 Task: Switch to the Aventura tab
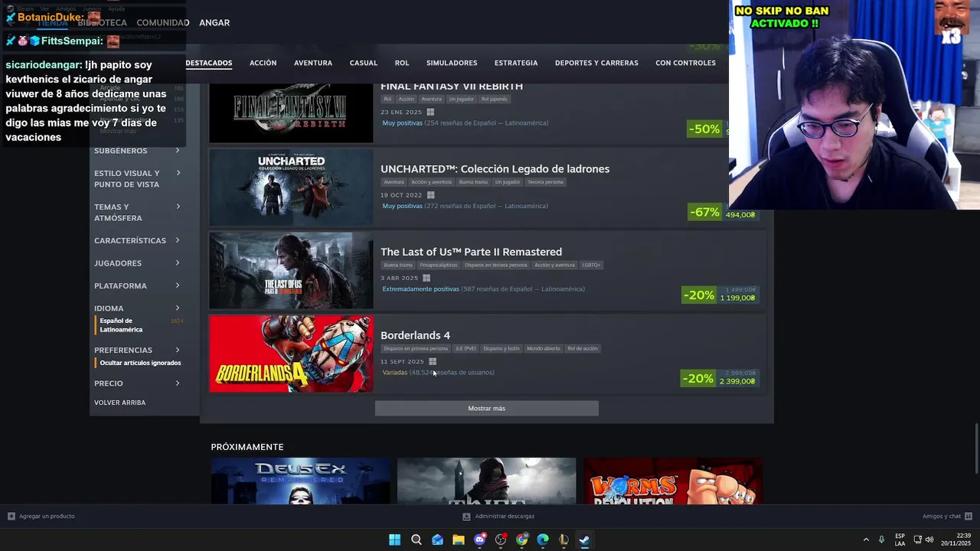click(313, 63)
